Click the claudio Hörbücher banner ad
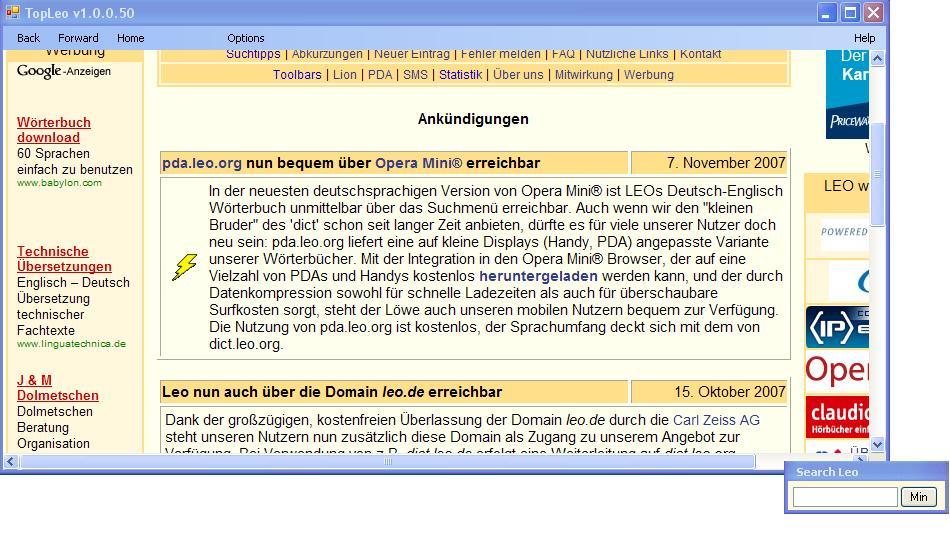 [837, 417]
